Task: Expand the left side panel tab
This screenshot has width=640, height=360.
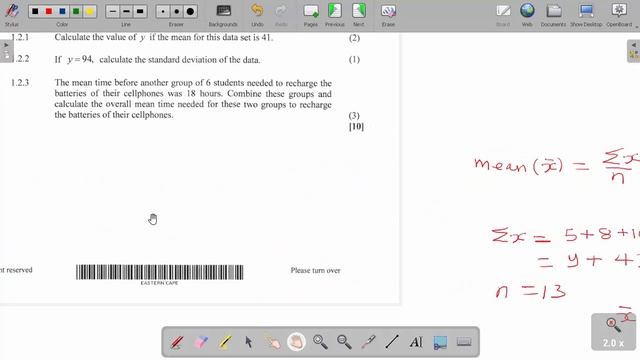Action: click(6, 50)
